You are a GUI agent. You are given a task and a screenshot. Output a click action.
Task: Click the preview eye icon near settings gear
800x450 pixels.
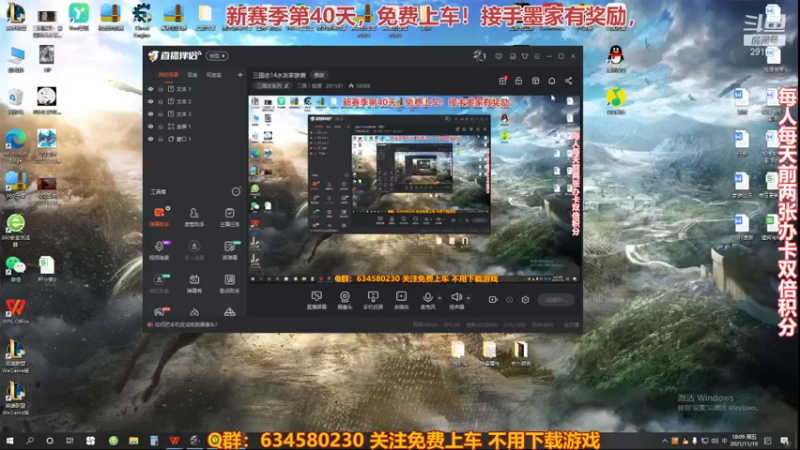509,300
